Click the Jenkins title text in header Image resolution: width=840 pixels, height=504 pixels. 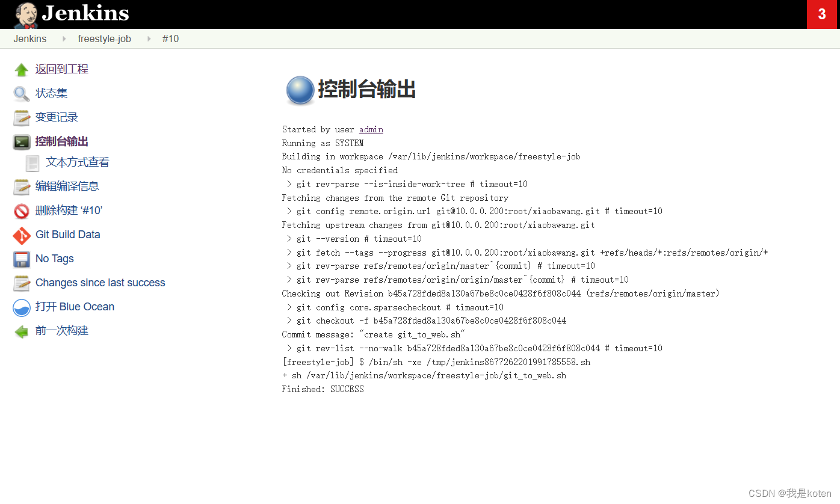coord(85,13)
